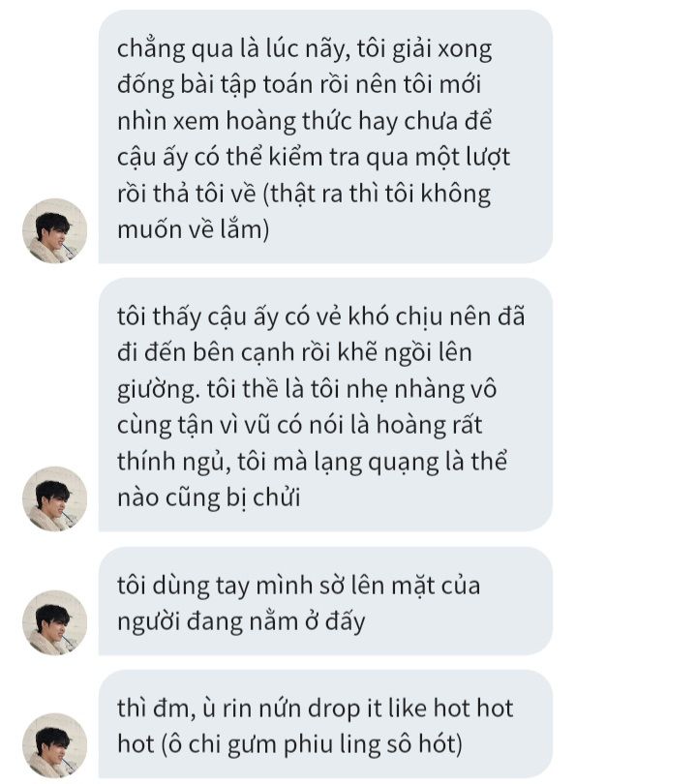The width and height of the screenshot is (697, 784).
Task: Click the words "người đang nằm ở đấy"
Action: [241, 622]
